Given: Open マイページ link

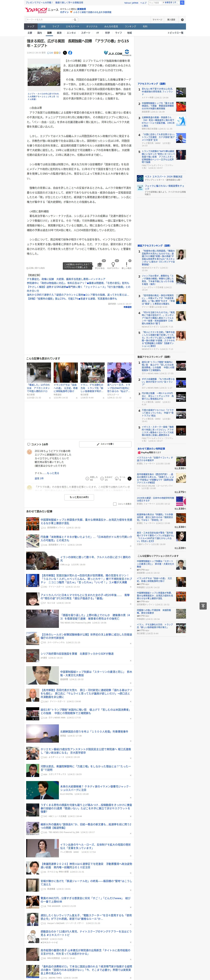Looking at the screenshot, I should coord(157,19).
